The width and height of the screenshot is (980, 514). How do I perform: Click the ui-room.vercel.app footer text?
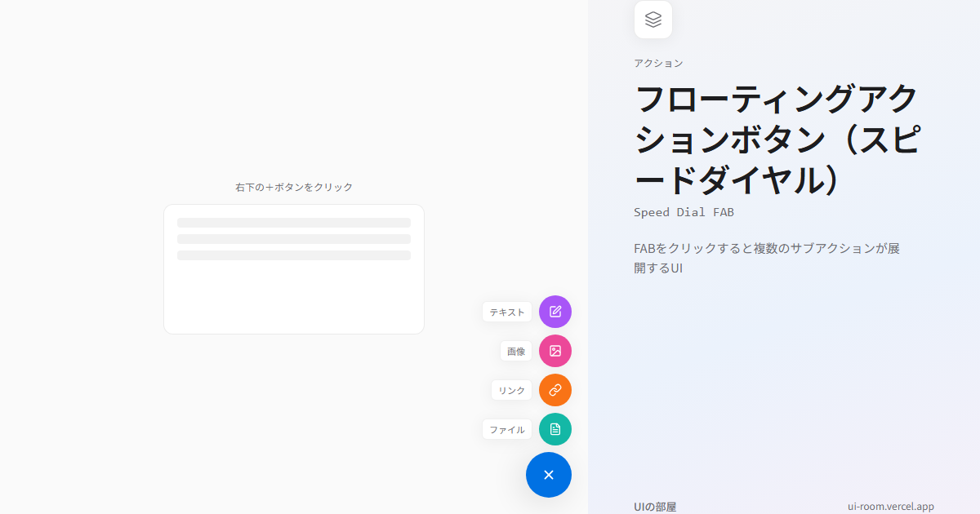pyautogui.click(x=891, y=507)
